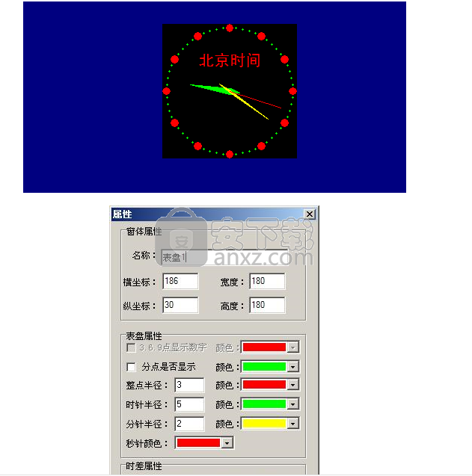Open the 分针半径 color dropdown arrow
This screenshot has width=472, height=476.
pos(292,424)
